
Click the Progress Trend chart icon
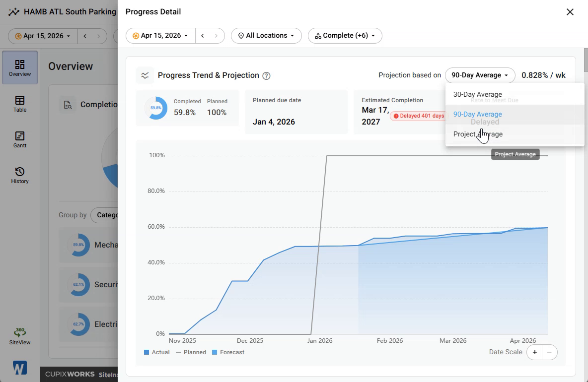(x=145, y=75)
